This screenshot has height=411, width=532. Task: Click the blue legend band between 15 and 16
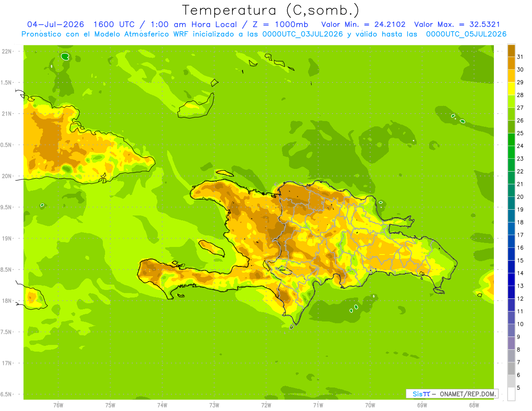[x=511, y=254]
